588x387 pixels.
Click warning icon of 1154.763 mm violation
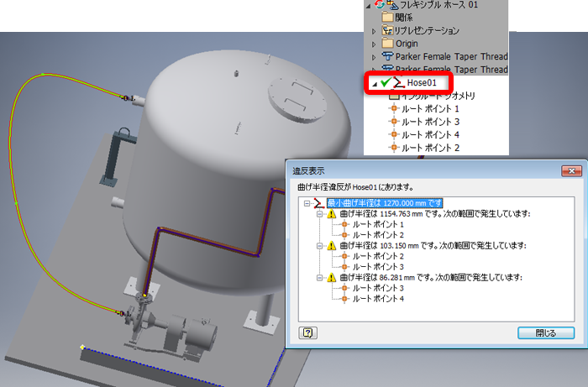point(332,213)
